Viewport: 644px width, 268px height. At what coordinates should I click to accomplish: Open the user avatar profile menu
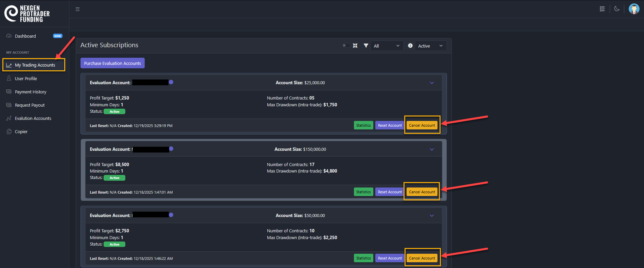click(634, 9)
